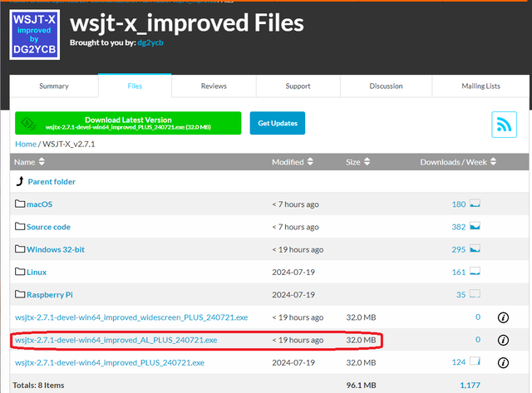Select the '96.1 MB' total size text
This screenshot has height=393, width=532.
[x=361, y=386]
